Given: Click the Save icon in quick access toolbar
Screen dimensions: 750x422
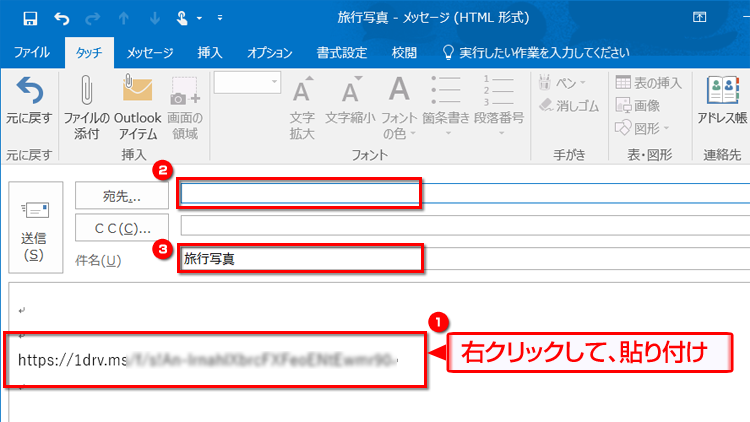Looking at the screenshot, I should pos(30,18).
